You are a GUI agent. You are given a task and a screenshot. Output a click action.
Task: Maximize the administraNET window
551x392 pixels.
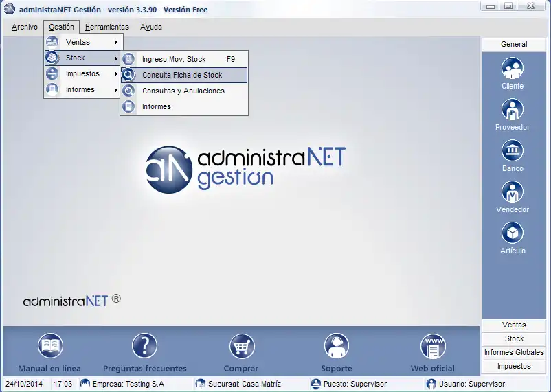click(x=508, y=6)
